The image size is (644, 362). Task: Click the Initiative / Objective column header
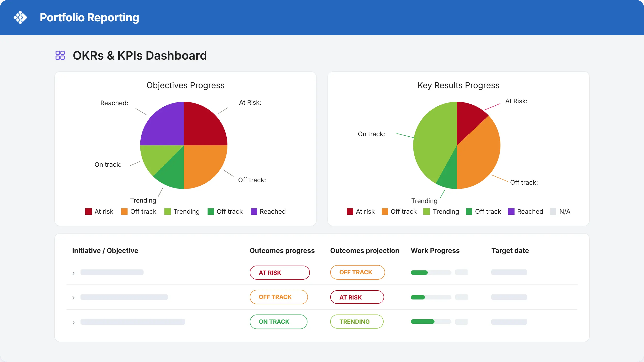click(x=105, y=251)
